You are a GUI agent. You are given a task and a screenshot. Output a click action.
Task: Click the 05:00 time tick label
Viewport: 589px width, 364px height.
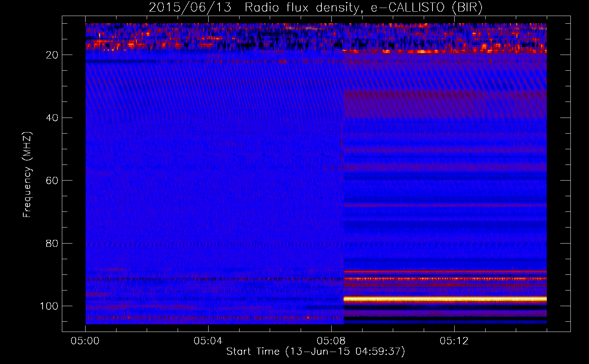(85, 341)
